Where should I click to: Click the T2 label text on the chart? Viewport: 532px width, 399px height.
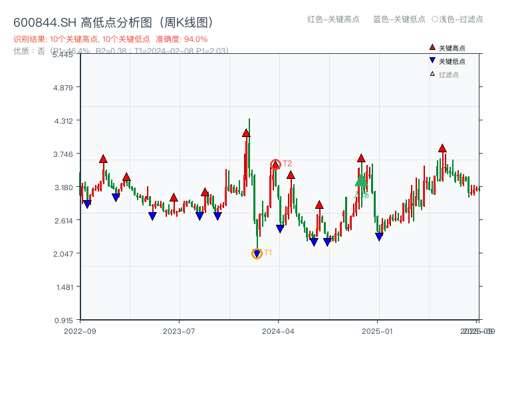(286, 162)
